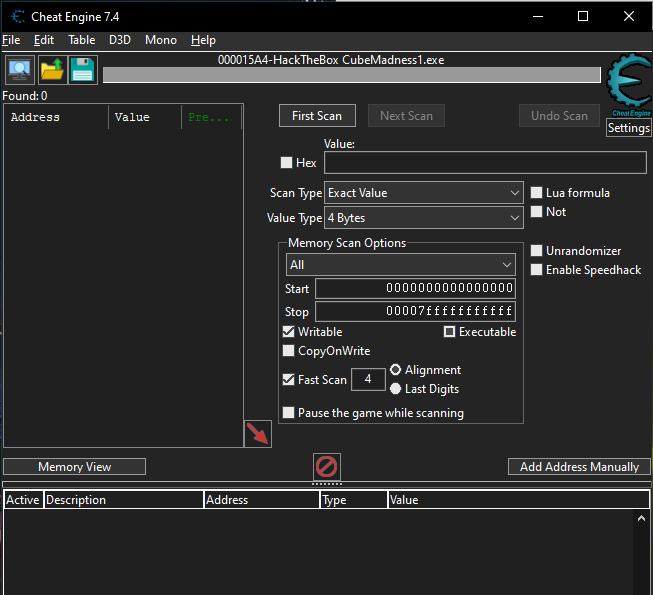Save table with the floppy disk icon
653x595 pixels.
pyautogui.click(x=82, y=70)
